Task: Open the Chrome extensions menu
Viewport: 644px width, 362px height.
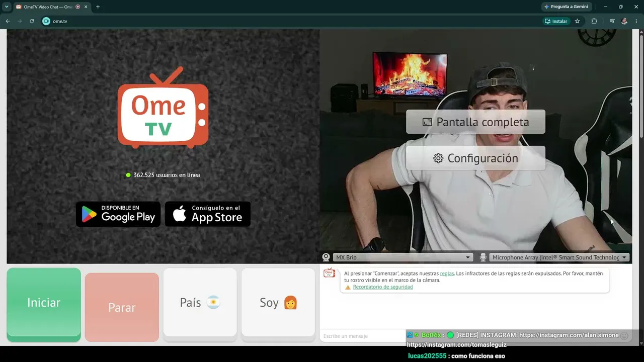Action: pos(594,21)
